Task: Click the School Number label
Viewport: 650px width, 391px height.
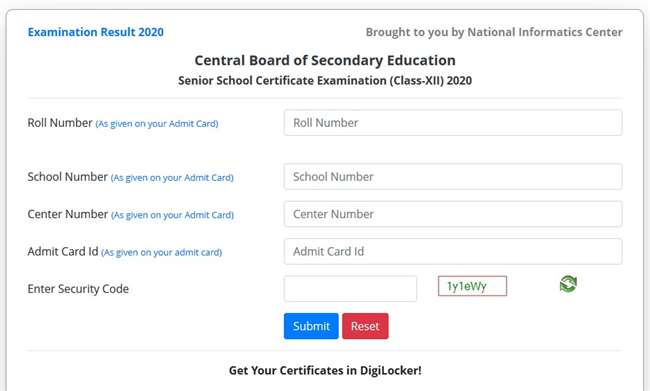Action: [68, 177]
